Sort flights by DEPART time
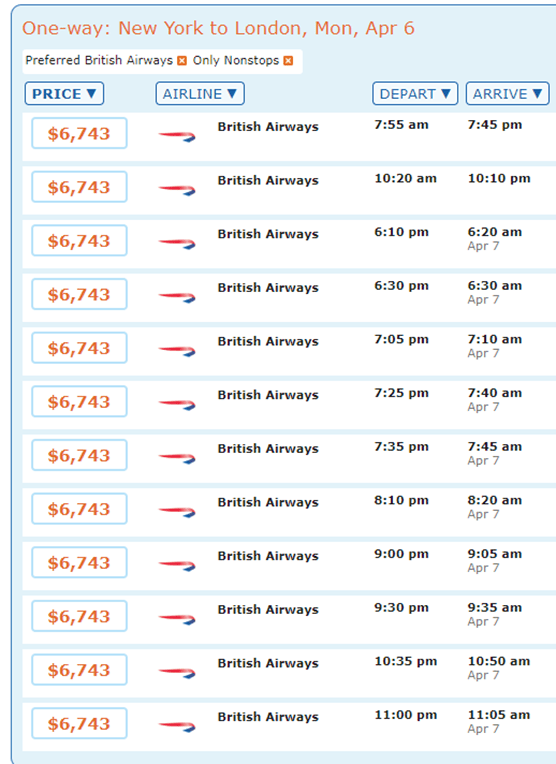The image size is (556, 764). (x=415, y=94)
